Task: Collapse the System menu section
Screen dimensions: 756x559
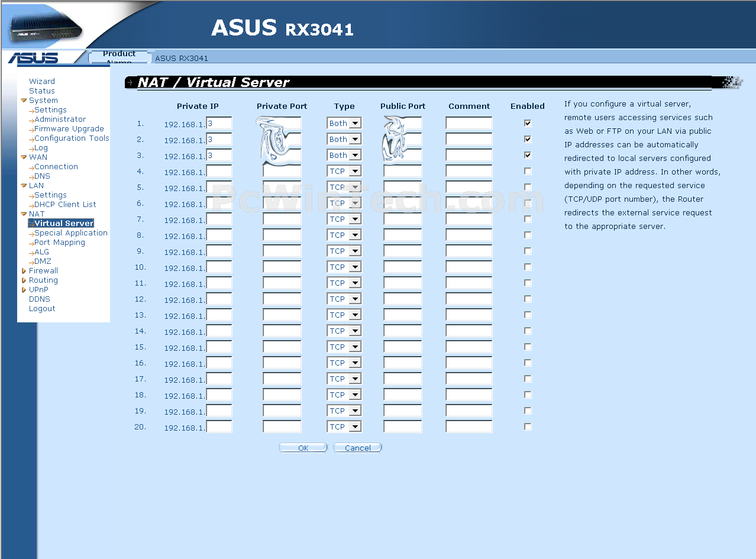Action: 24,101
